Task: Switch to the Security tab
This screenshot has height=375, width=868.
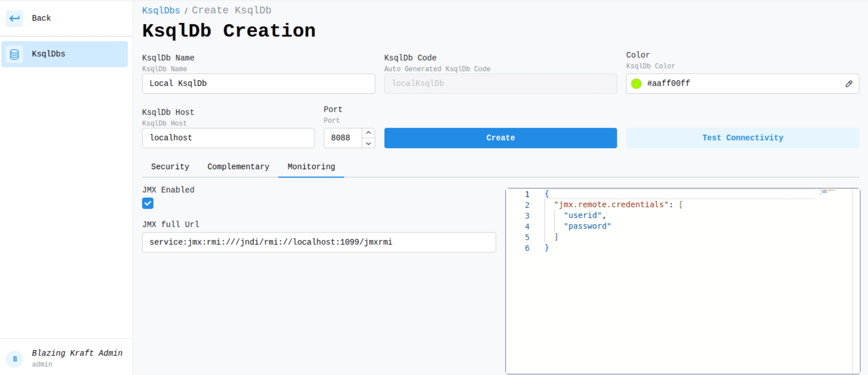Action: point(170,166)
